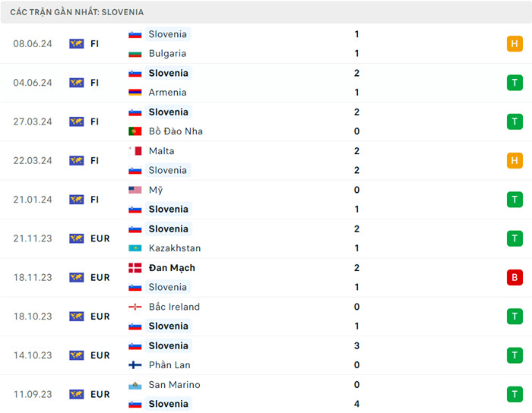The height and width of the screenshot is (413, 532).
Task: Click the competition icon for the 08.06.24 match
Action: (77, 44)
